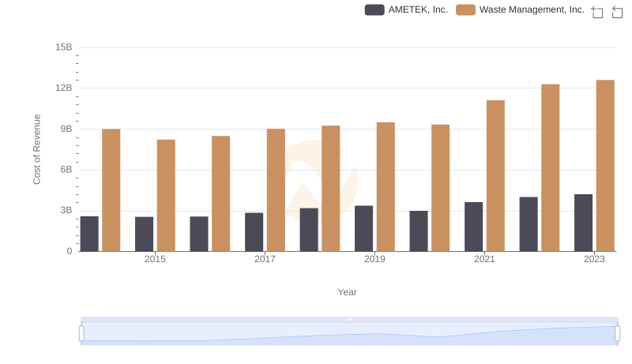Activate the area zoom tool icon

(597, 12)
